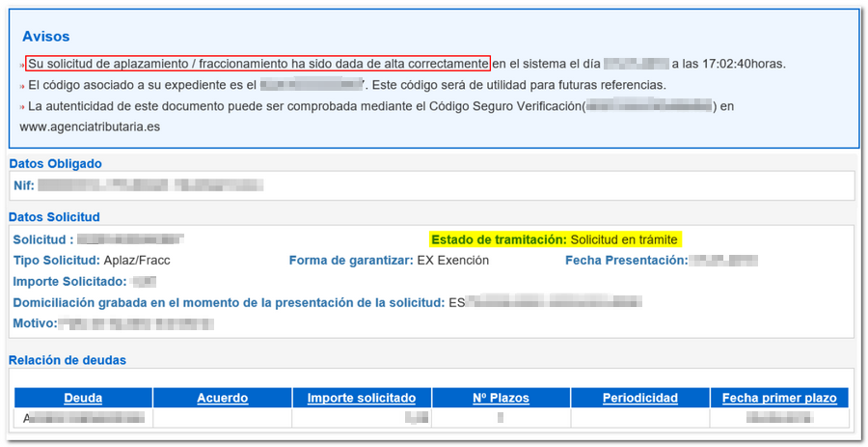Click the Nif field label
The height and width of the screenshot is (447, 868).
coord(24,184)
